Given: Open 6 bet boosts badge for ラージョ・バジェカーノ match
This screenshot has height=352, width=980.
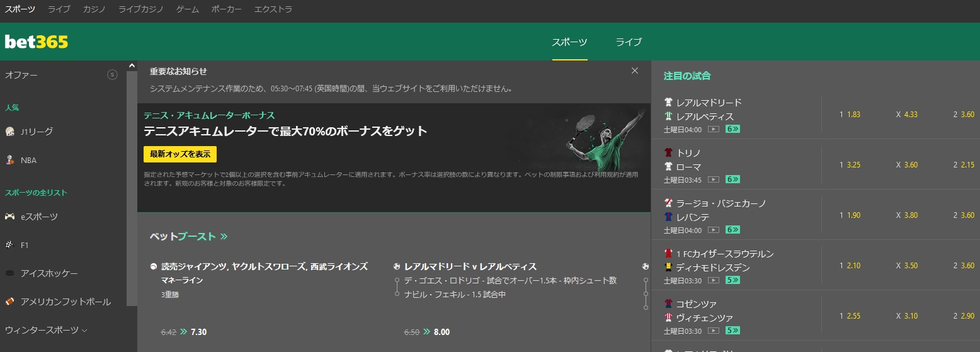Looking at the screenshot, I should (x=732, y=230).
